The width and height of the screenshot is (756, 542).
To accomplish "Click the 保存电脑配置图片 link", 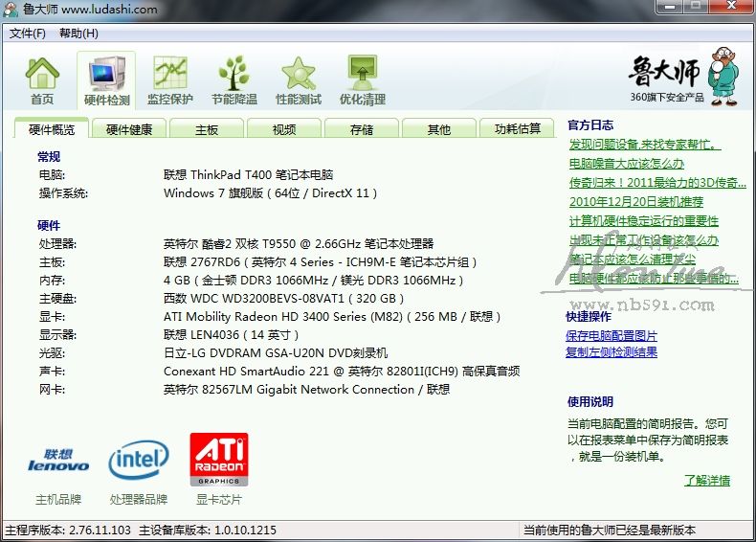I will [611, 335].
